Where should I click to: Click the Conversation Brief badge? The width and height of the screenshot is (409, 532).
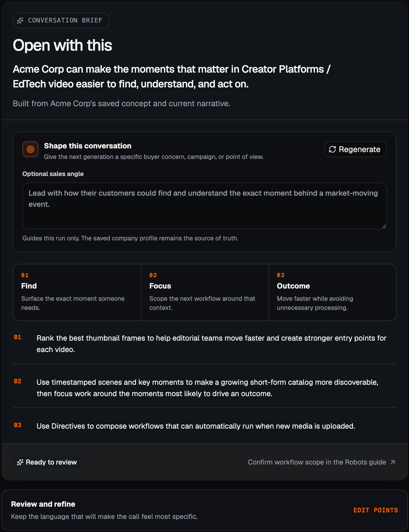coord(61,21)
